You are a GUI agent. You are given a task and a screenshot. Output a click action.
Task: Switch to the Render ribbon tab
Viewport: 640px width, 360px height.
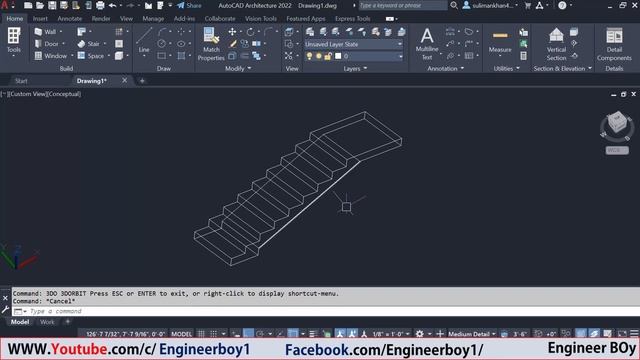[101, 19]
